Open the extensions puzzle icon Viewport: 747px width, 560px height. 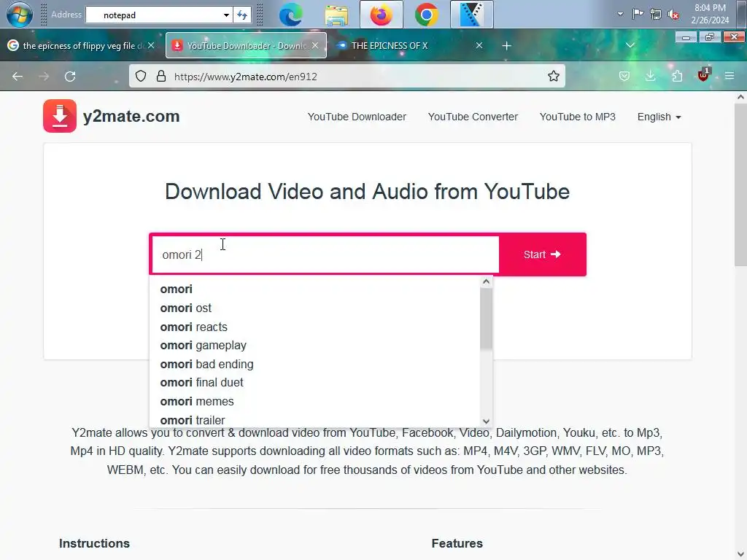(x=677, y=76)
